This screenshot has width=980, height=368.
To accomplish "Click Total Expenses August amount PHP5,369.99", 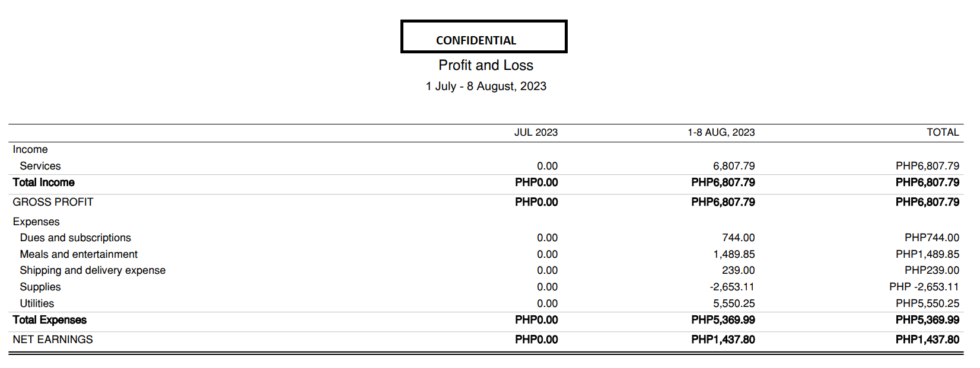I will [723, 320].
